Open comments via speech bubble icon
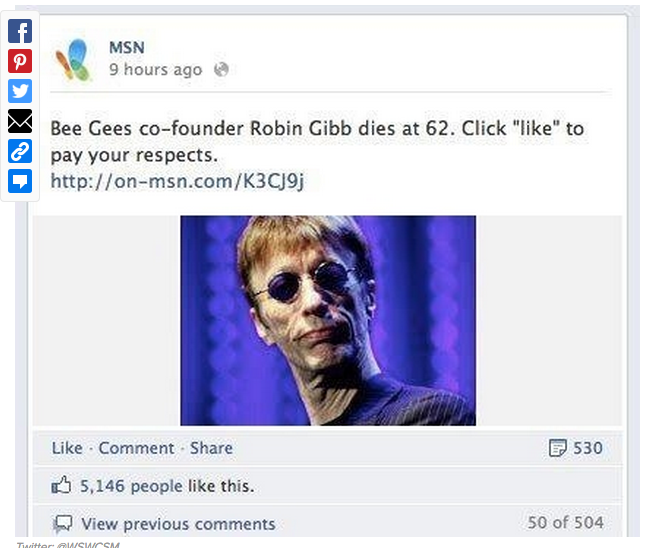This screenshot has width=648, height=548. click(20, 181)
